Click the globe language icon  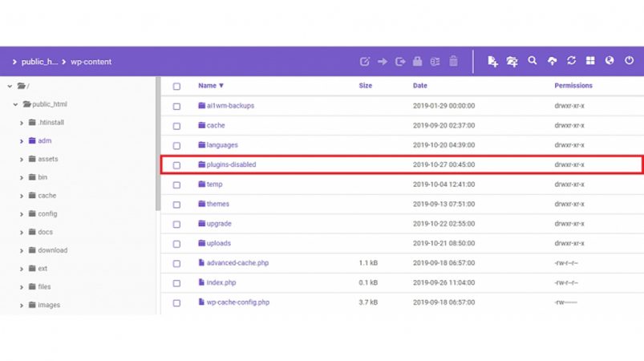(x=610, y=61)
